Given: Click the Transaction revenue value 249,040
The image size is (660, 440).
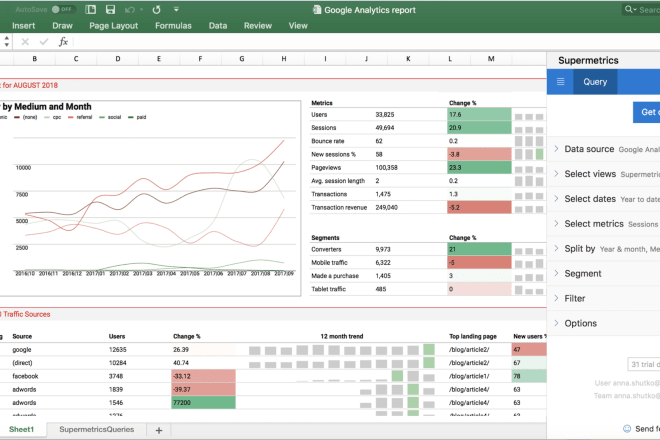Looking at the screenshot, I should (386, 207).
